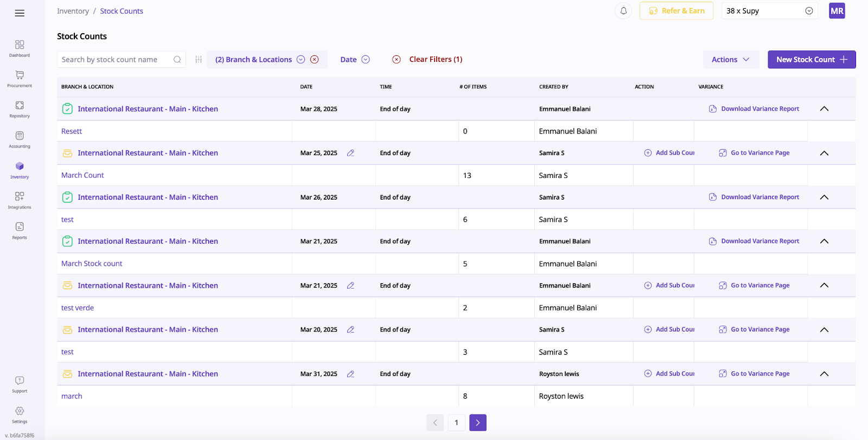Collapse the Mar 31, 2025 stock count row
Image resolution: width=868 pixels, height=440 pixels.
pyautogui.click(x=824, y=374)
